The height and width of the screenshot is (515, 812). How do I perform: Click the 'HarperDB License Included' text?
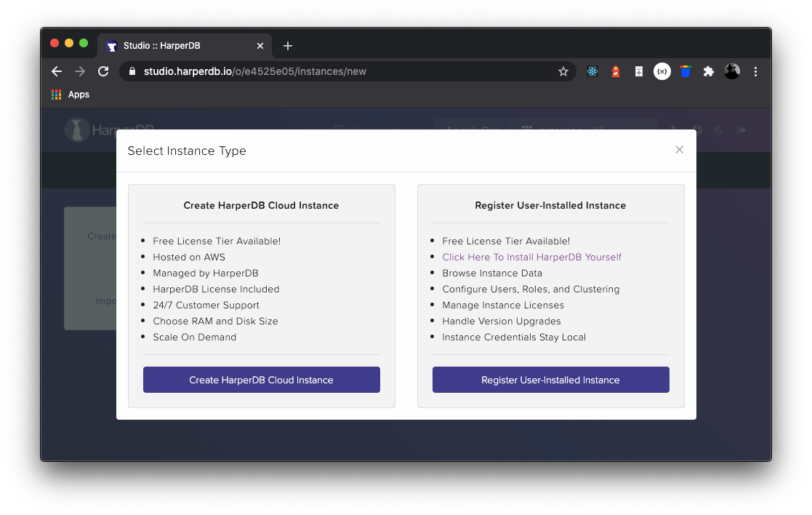216,289
